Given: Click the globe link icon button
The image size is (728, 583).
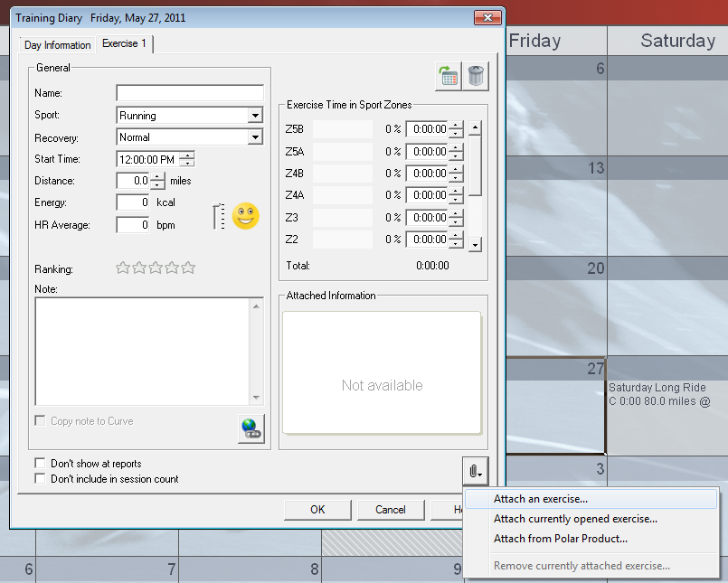Looking at the screenshot, I should click(x=251, y=428).
